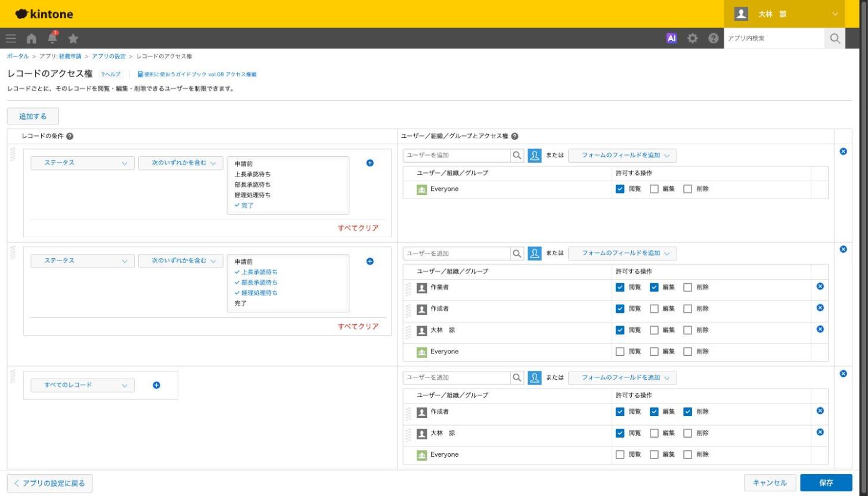Toggle 編集 checkbox for 作業者
Viewport: 868px width, 496px height.
click(654, 287)
